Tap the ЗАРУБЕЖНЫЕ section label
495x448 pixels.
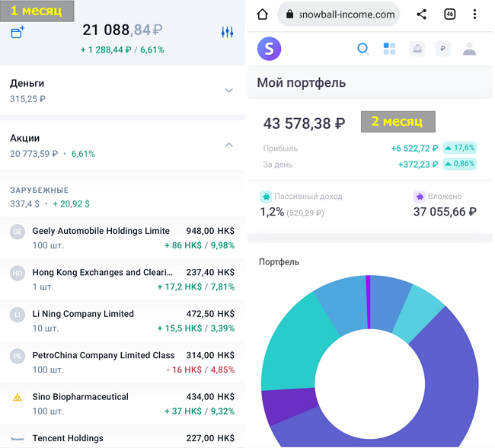click(39, 190)
